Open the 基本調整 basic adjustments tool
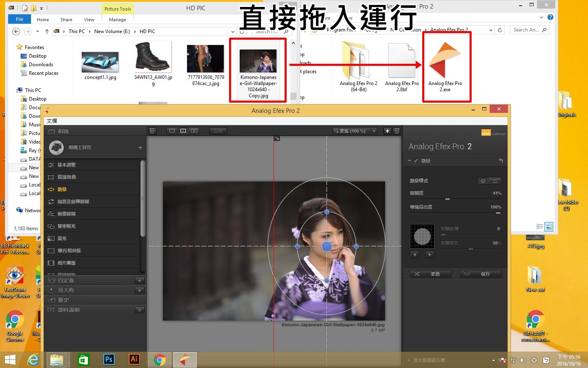The width and height of the screenshot is (588, 368). click(x=92, y=165)
